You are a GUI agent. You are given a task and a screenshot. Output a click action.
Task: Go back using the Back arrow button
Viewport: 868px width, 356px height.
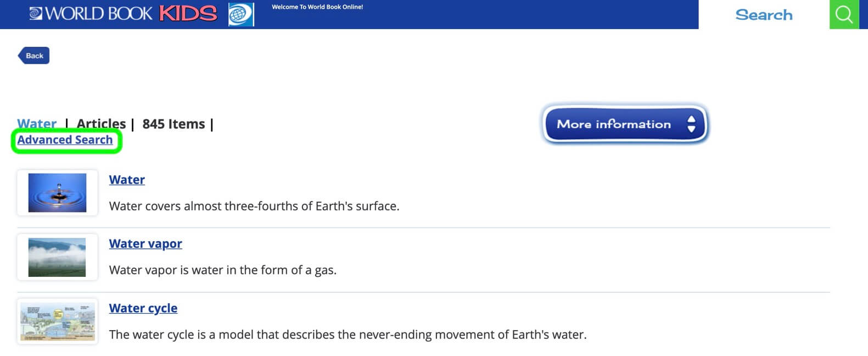[33, 55]
